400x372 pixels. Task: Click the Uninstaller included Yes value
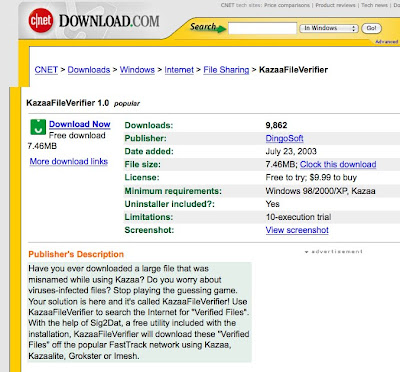coord(272,204)
